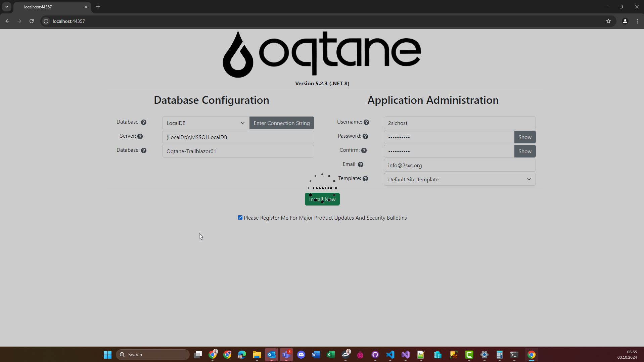644x362 pixels.
Task: Click the Server help icon
Action: click(x=140, y=136)
